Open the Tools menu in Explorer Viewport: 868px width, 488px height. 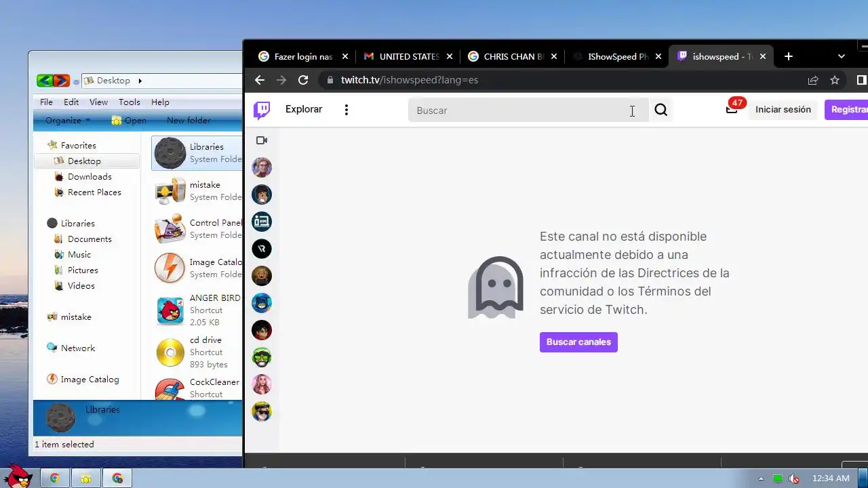[x=130, y=102]
